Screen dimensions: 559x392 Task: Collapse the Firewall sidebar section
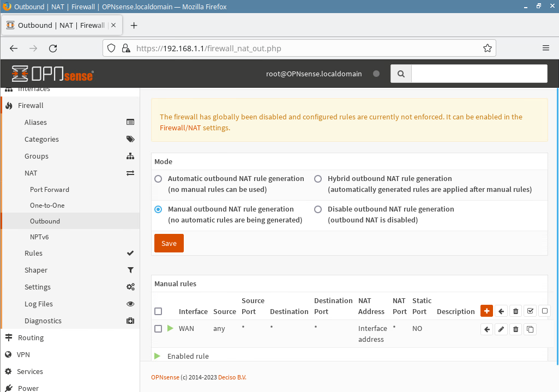(x=31, y=105)
